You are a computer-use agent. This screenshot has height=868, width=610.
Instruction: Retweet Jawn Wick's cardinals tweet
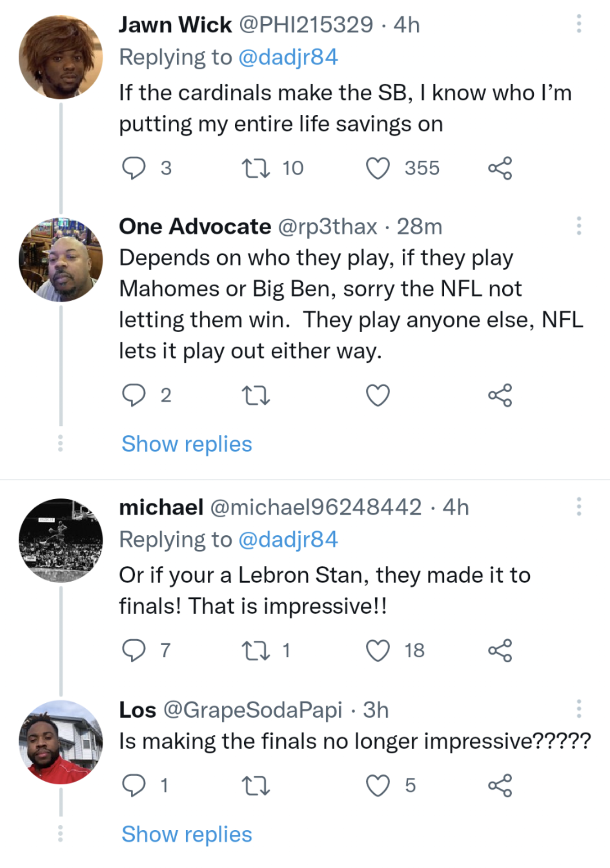point(256,168)
